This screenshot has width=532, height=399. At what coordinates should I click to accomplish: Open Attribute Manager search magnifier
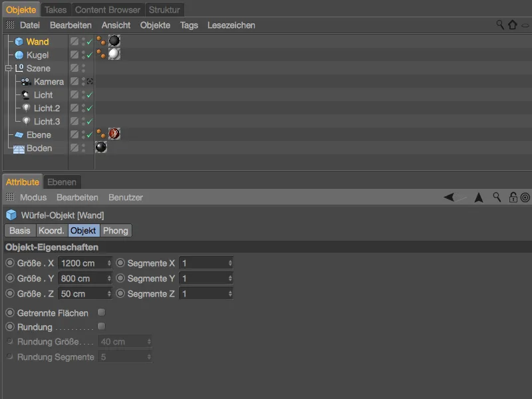point(497,197)
